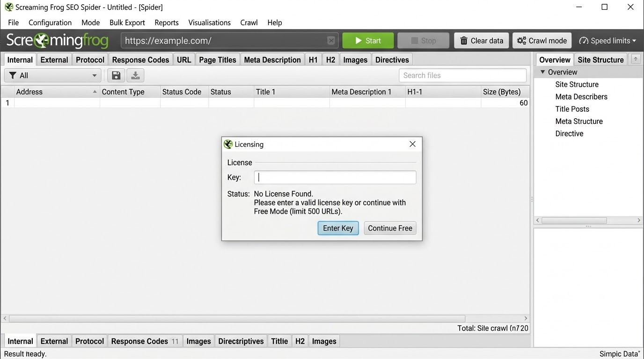This screenshot has height=359, width=644.
Task: Click the 'Total: Site crawl' summary text
Action: [x=493, y=328]
